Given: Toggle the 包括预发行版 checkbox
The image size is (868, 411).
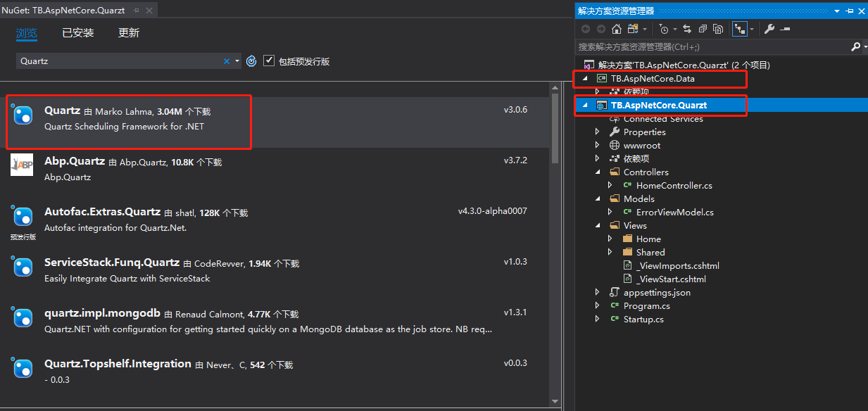Looking at the screenshot, I should pyautogui.click(x=269, y=61).
